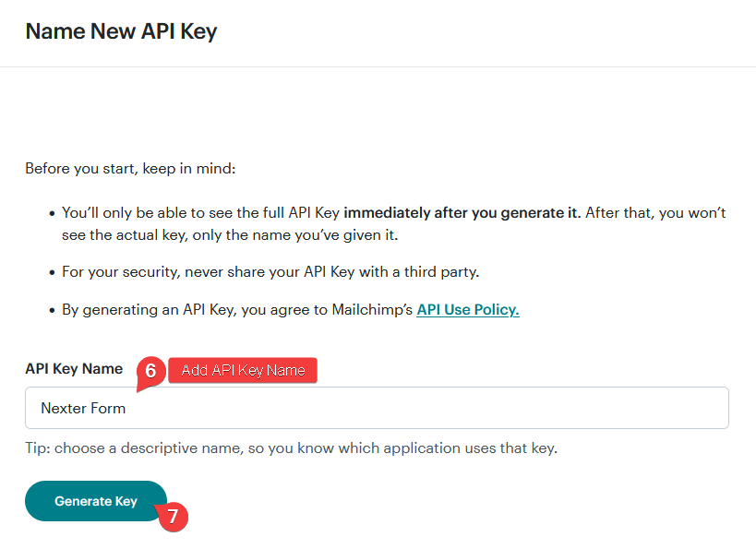756x549 pixels.
Task: Click the numbered annotation beside Generate Key
Action: pos(174,518)
